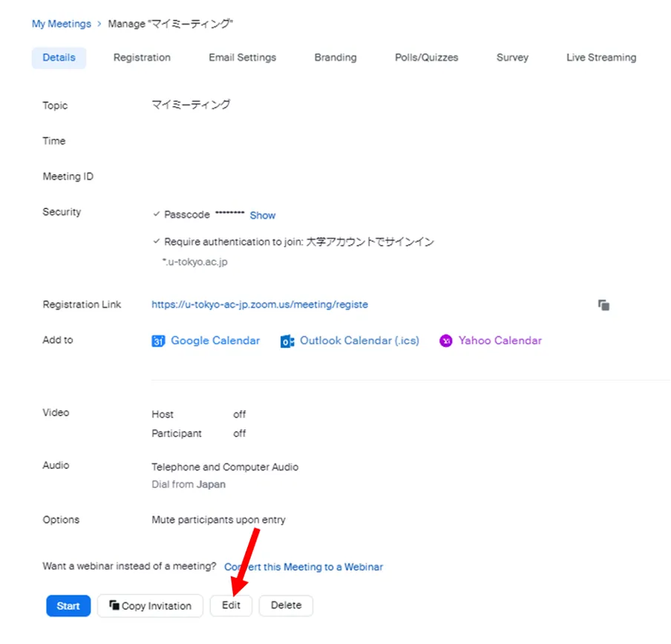Viewport: 671px width, 644px height.
Task: Select the Polls/Quizzes tab
Action: click(x=426, y=58)
